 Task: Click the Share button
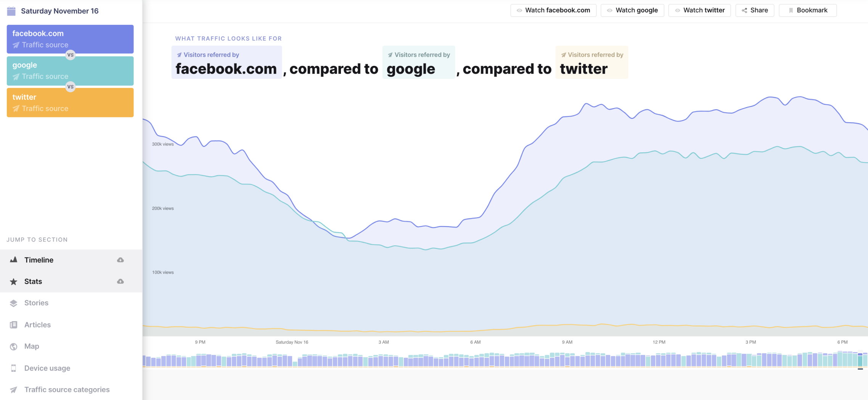pyautogui.click(x=754, y=10)
